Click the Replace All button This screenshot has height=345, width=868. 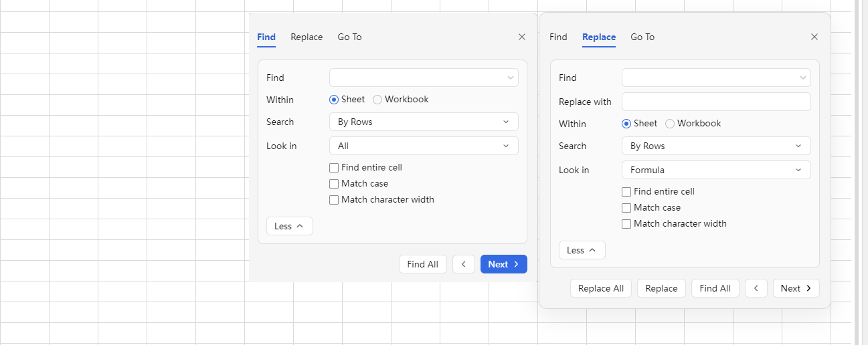(601, 288)
